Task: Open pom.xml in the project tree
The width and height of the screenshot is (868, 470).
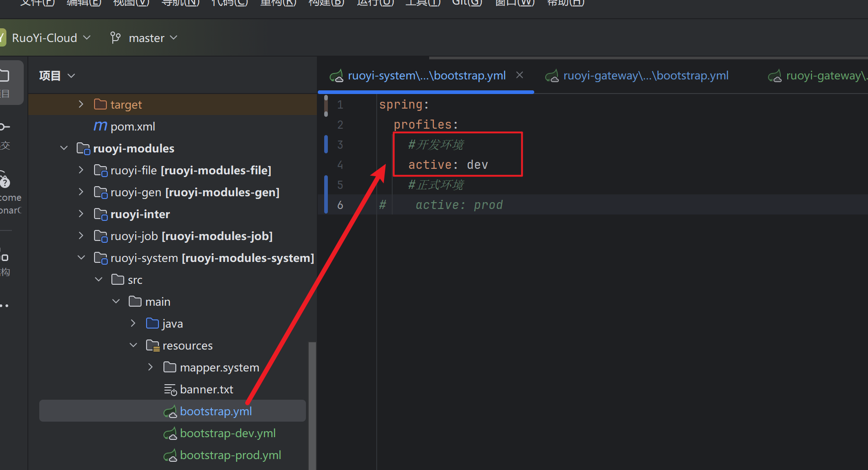Action: pos(132,126)
